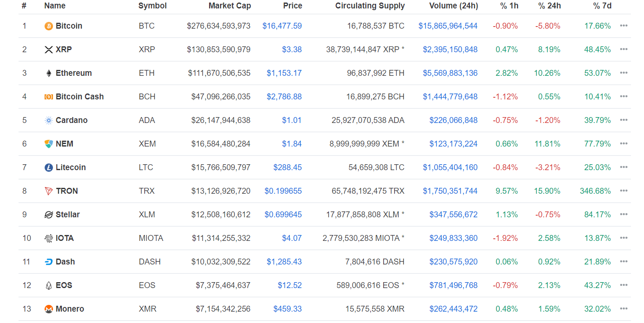Click the Ethereum diamond logo icon
Image resolution: width=644 pixels, height=323 pixels.
(49, 73)
